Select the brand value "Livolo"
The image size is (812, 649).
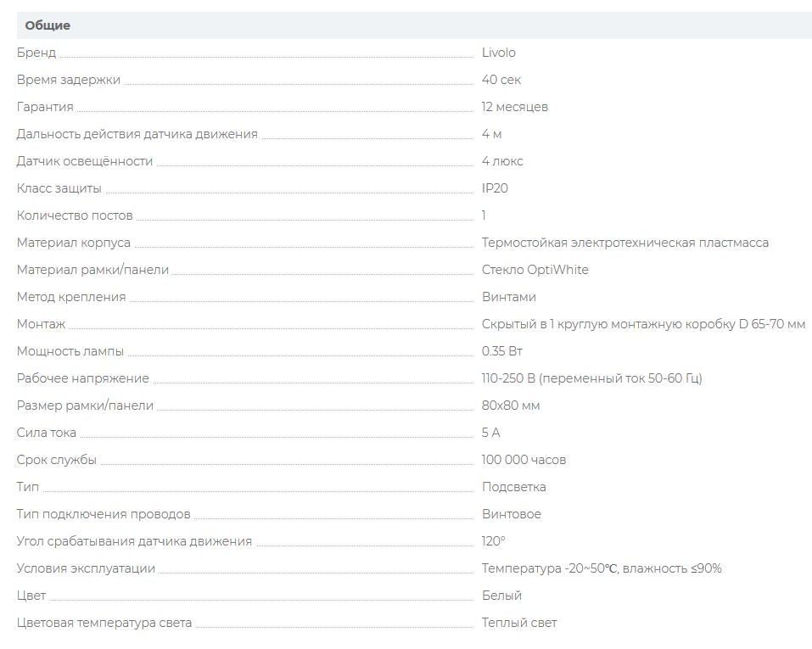point(498,53)
